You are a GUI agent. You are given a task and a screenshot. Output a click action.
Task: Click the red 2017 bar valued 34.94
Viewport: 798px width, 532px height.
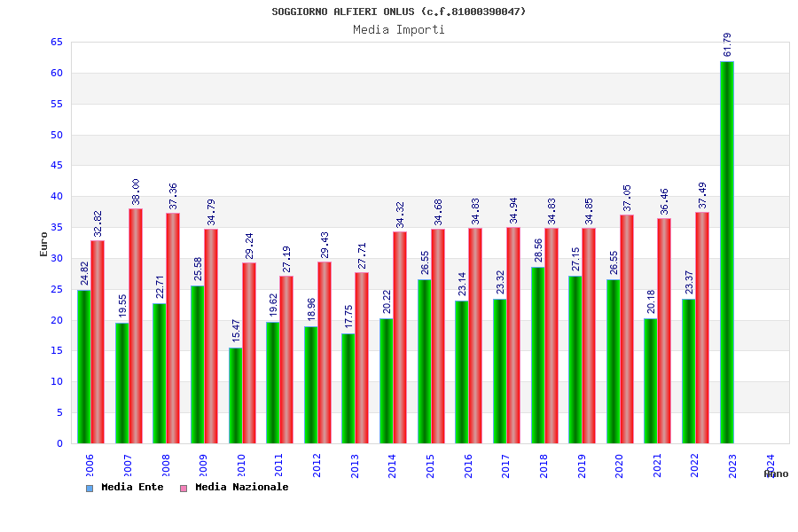click(513, 335)
